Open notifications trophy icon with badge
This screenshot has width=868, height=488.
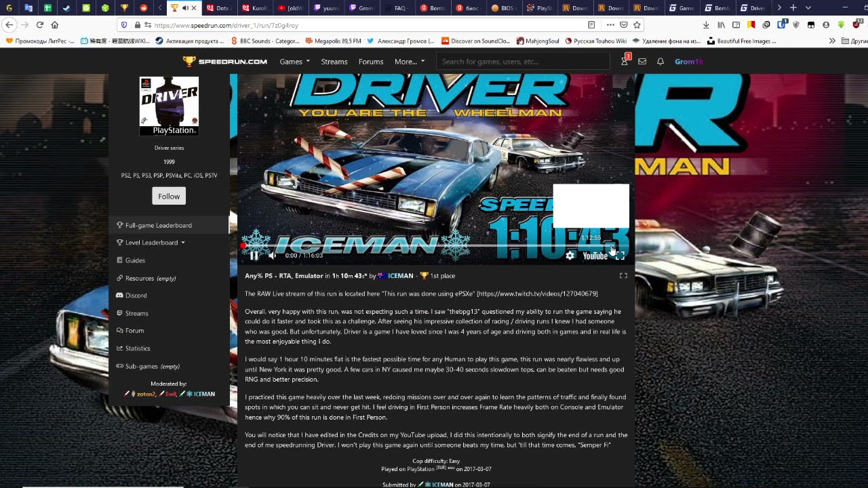pos(625,61)
